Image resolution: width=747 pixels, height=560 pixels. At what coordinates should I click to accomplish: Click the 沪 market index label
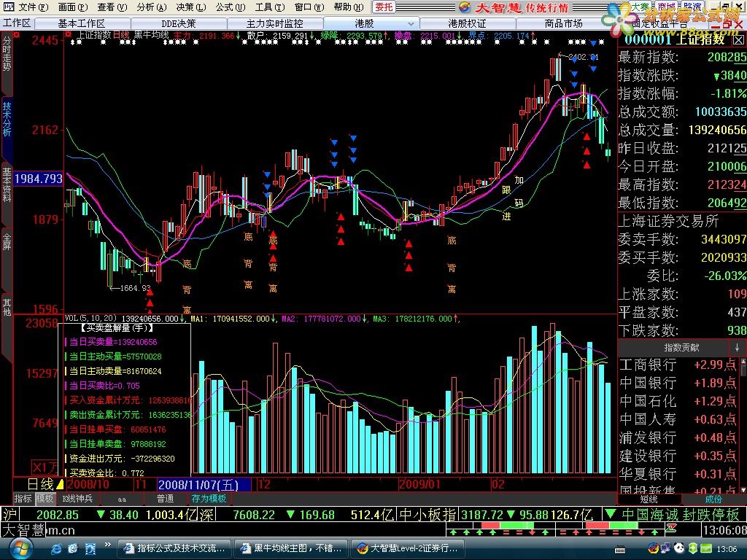pos(9,515)
